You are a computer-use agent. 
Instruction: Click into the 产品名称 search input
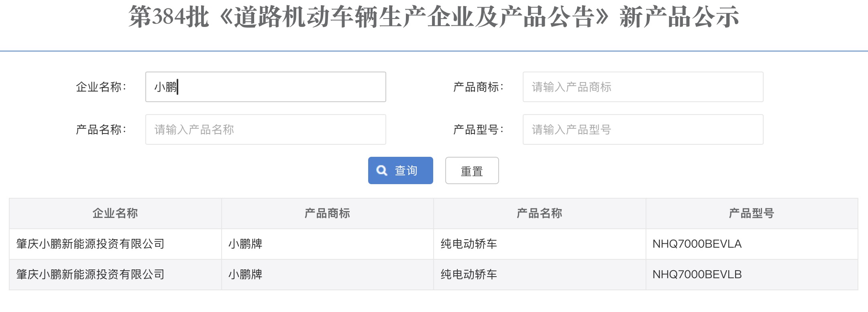pos(265,129)
